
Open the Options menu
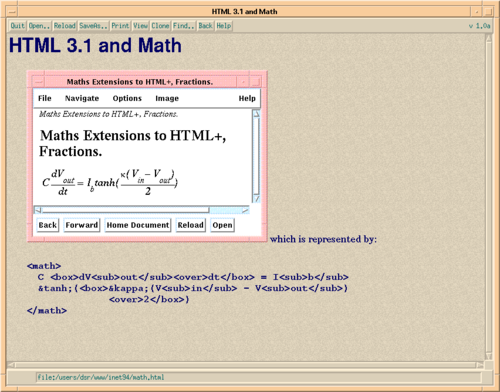[x=127, y=98]
